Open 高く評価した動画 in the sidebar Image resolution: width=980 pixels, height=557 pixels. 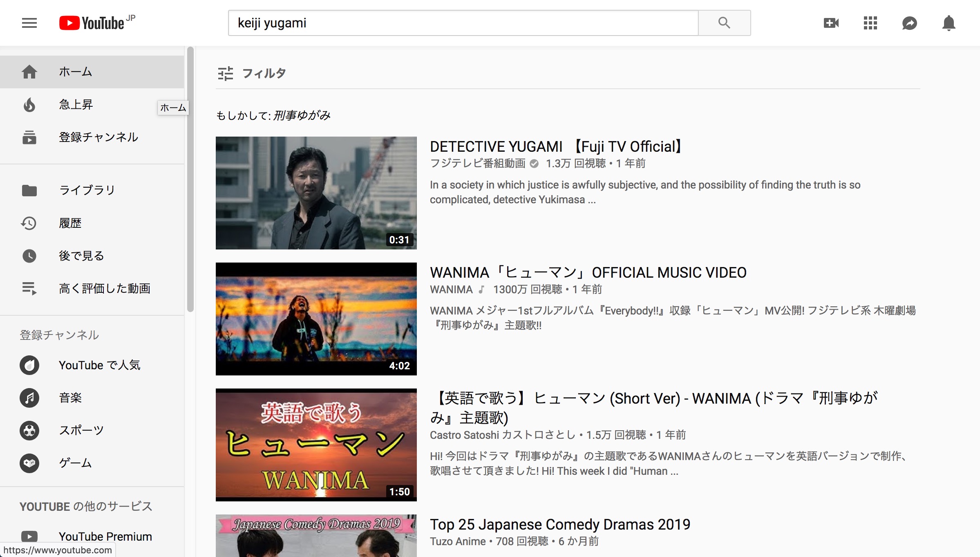coord(92,289)
